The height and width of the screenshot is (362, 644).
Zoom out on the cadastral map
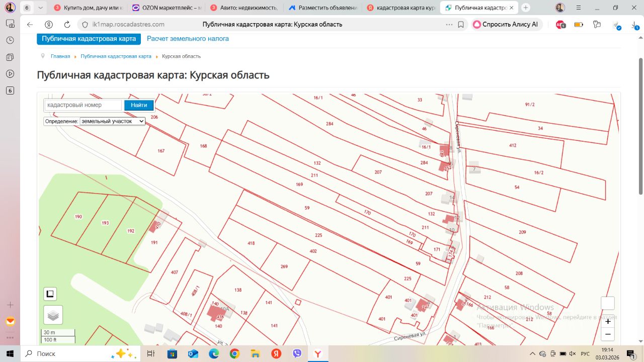[x=608, y=334]
